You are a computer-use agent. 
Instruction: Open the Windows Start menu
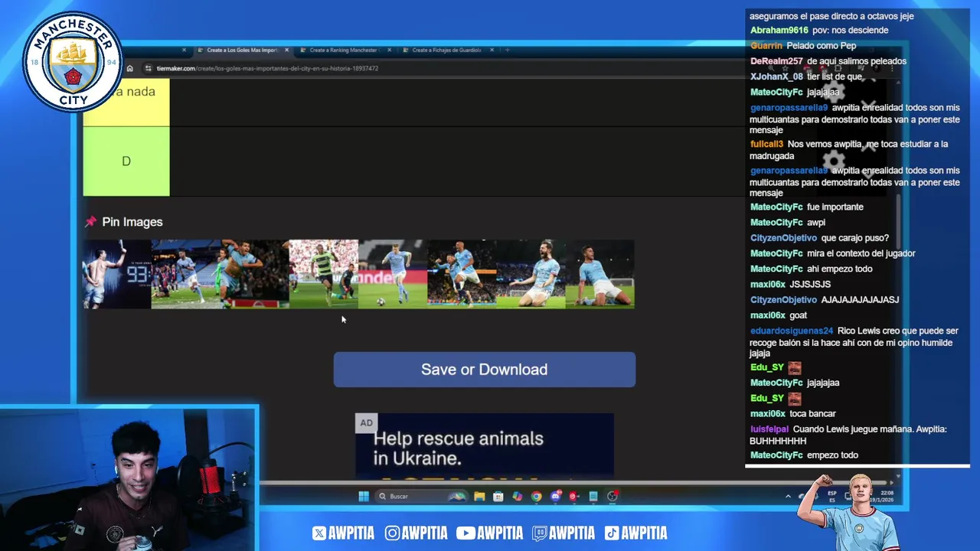364,497
